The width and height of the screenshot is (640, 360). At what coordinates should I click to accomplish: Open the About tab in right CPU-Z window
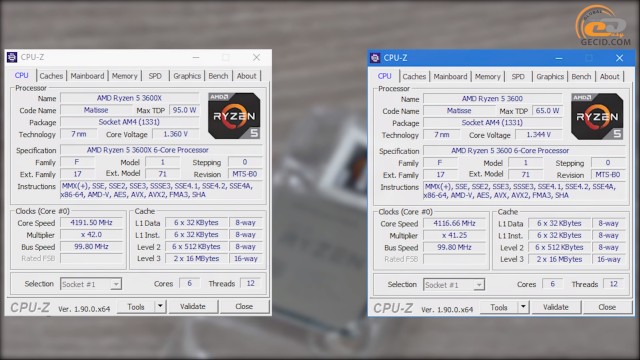coord(609,77)
